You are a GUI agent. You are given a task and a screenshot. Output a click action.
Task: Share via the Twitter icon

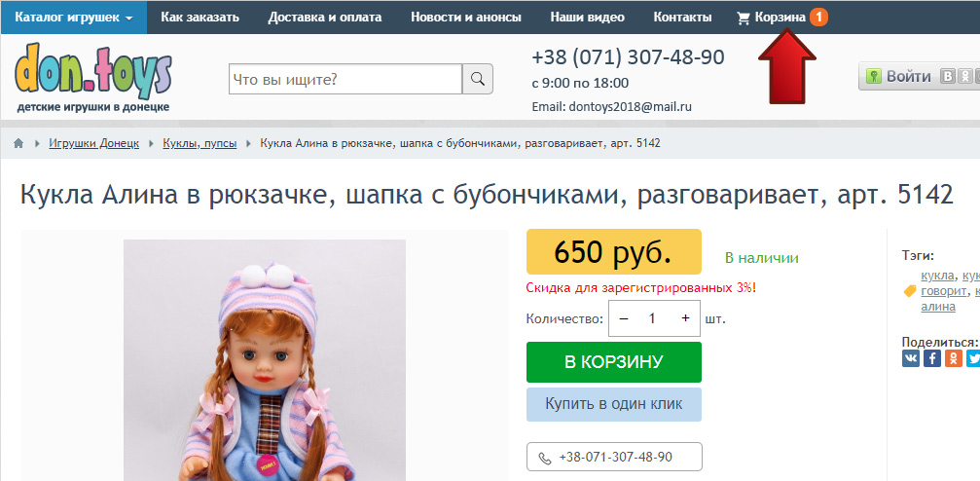coord(973,358)
